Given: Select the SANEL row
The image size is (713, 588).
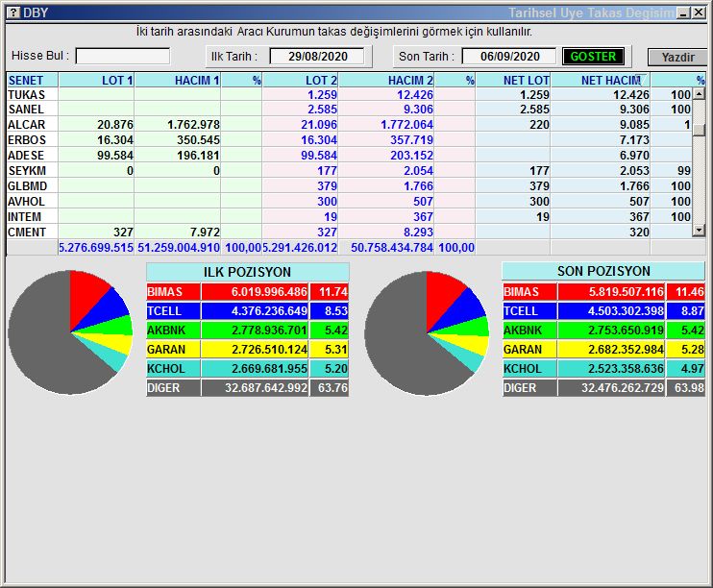Looking at the screenshot, I should click(x=349, y=110).
